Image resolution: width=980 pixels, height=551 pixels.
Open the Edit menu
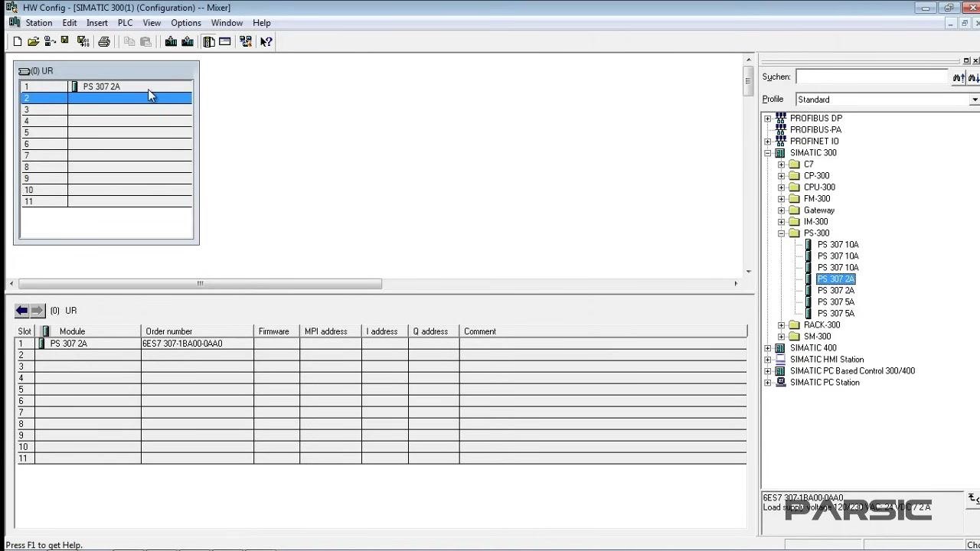tap(70, 23)
